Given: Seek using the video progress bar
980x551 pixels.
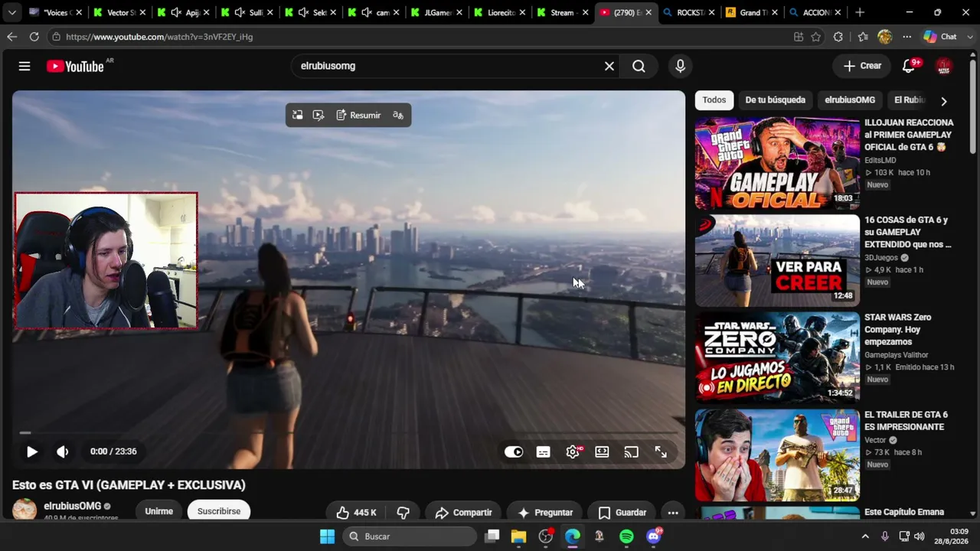Looking at the screenshot, I should pyautogui.click(x=348, y=433).
